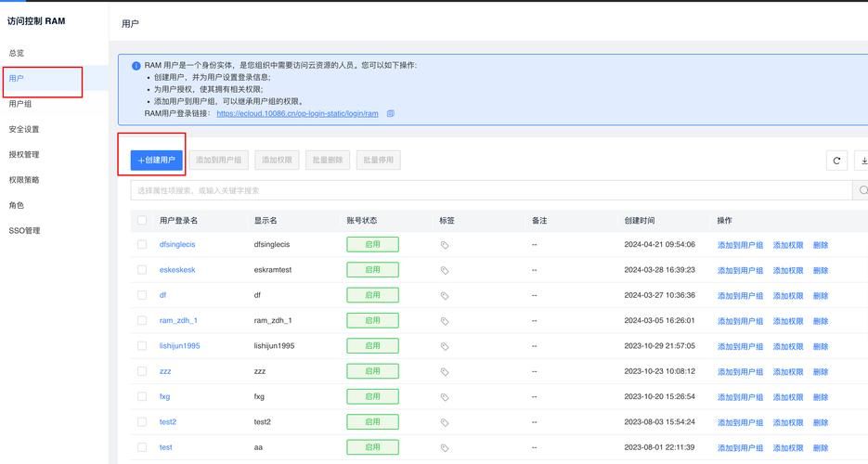Check the box for user zzz
The height and width of the screenshot is (464, 868).
pyautogui.click(x=142, y=371)
